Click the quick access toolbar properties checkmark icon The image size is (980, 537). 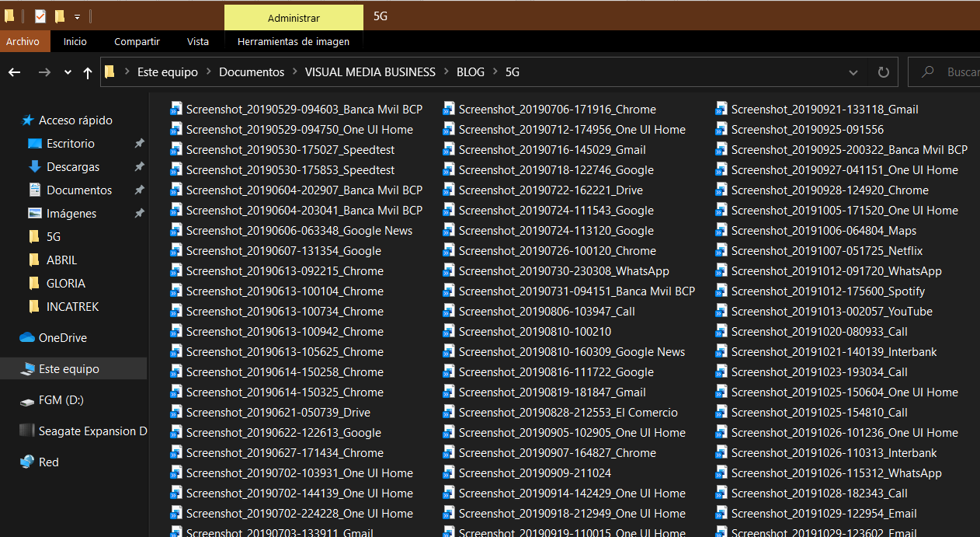[x=40, y=16]
